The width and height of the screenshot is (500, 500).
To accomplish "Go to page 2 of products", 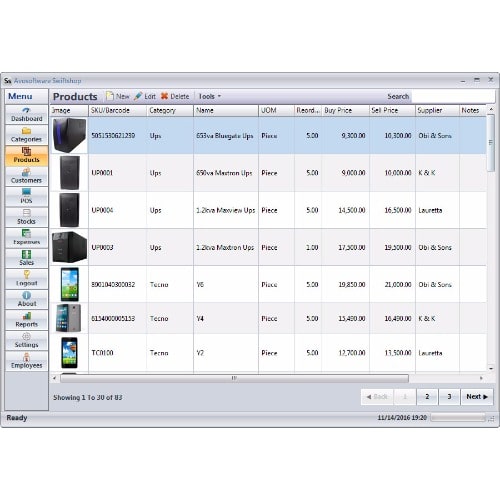I will pos(427,397).
